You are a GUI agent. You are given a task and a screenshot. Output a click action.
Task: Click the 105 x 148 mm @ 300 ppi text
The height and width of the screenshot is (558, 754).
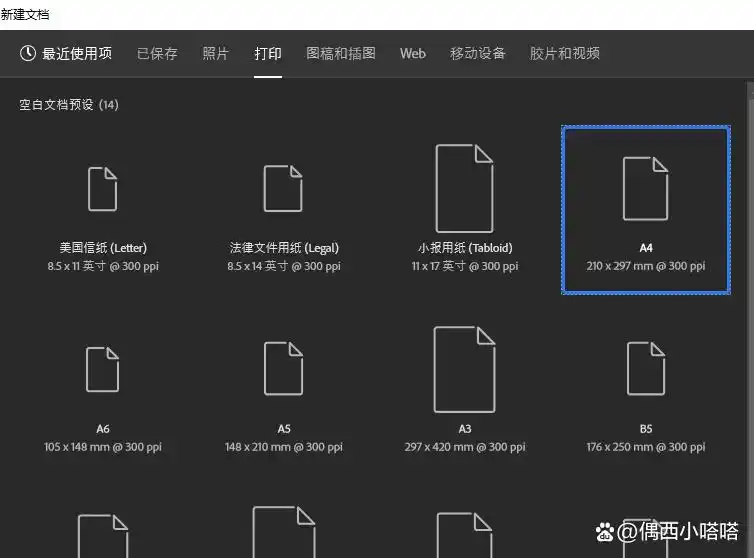click(x=103, y=447)
